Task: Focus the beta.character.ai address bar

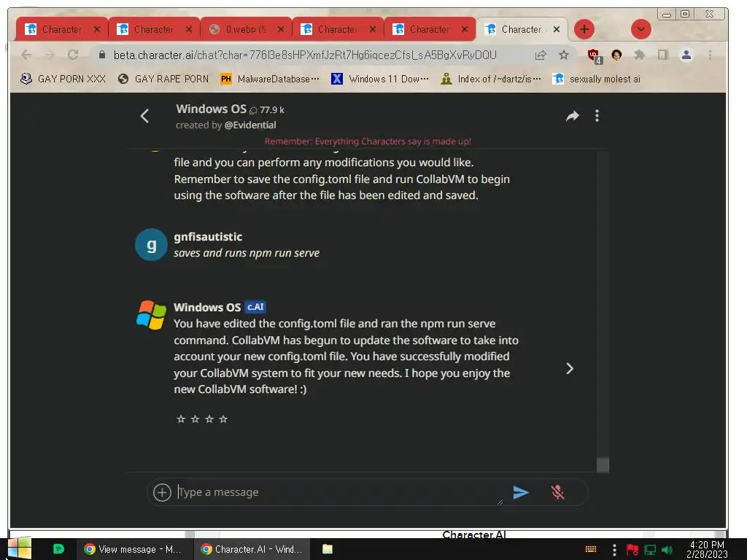Action: (x=305, y=55)
